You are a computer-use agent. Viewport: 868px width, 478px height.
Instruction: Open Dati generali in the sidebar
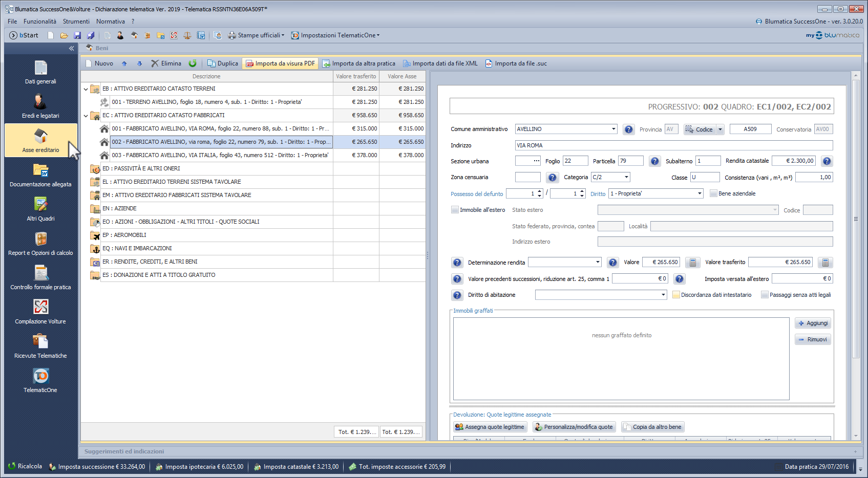tap(40, 72)
